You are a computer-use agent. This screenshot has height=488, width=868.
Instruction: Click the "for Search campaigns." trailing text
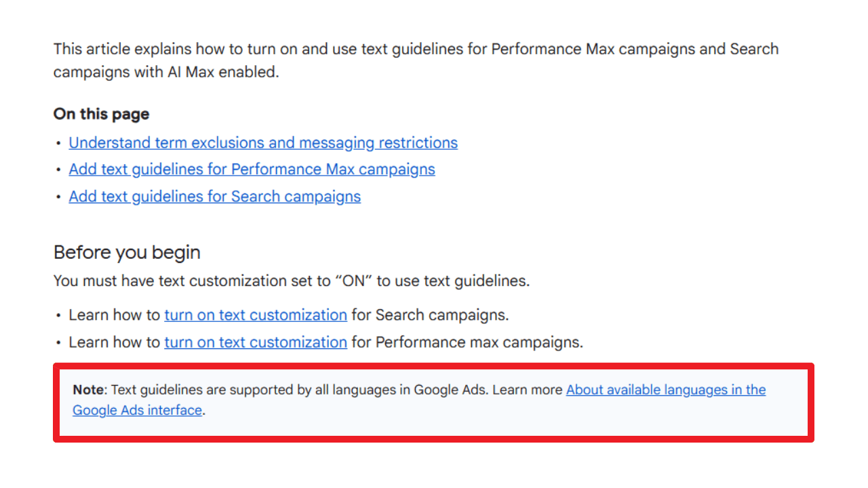[x=430, y=315]
